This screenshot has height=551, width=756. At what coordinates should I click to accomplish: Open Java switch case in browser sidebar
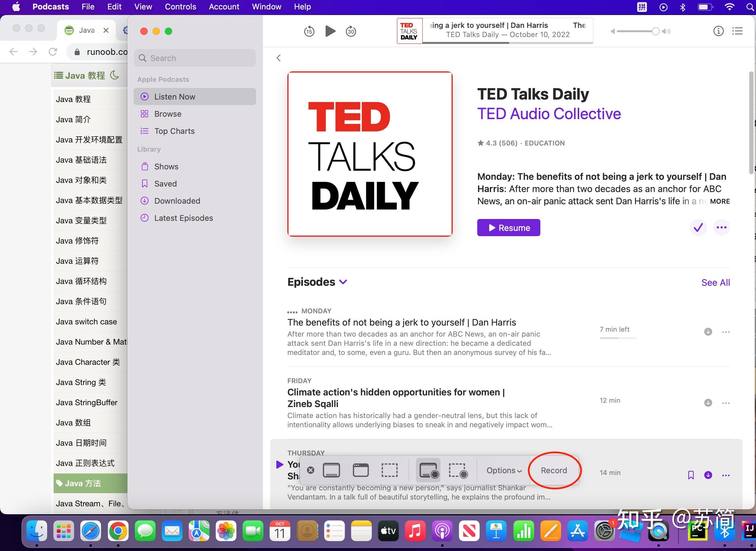[86, 322]
